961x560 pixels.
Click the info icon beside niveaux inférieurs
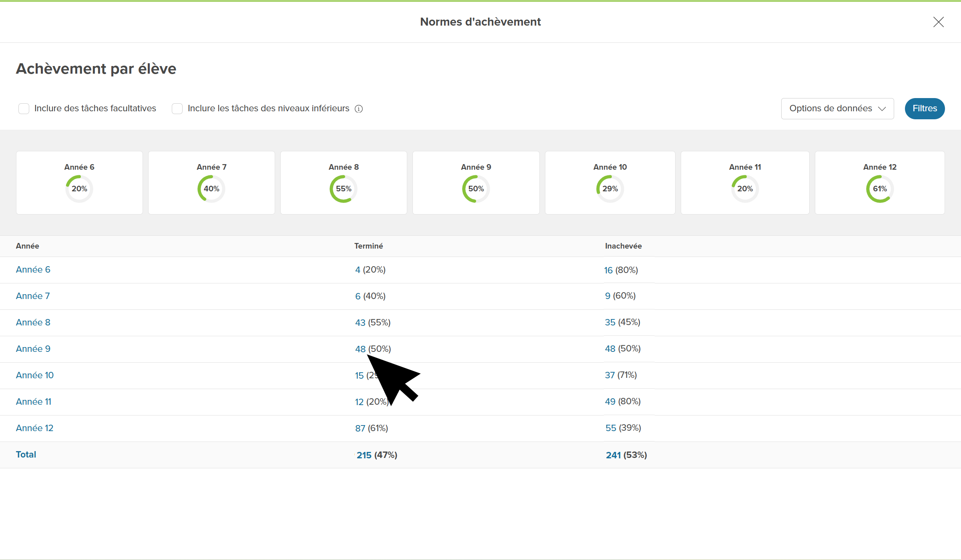tap(359, 109)
